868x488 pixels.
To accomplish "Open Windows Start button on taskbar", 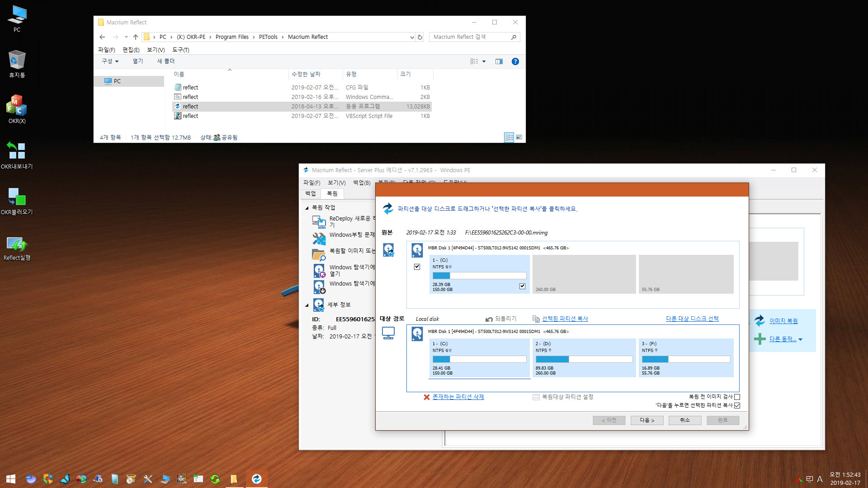I will (x=11, y=479).
